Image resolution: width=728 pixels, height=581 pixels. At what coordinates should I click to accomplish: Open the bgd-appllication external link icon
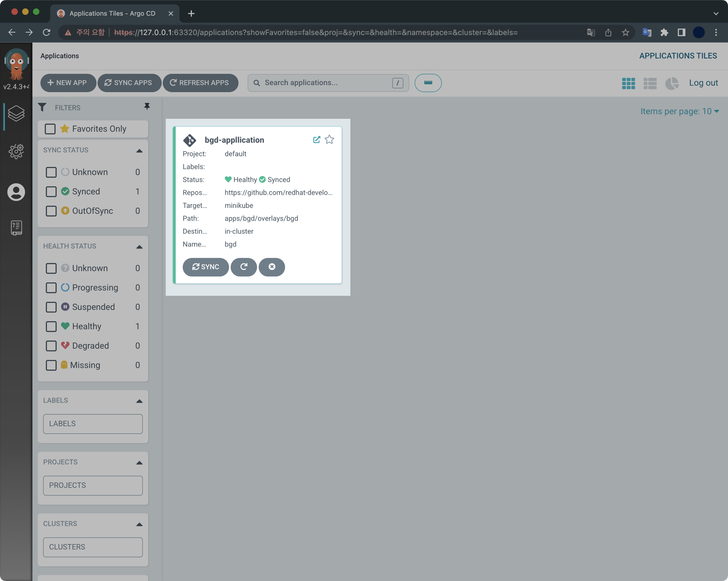tap(317, 140)
